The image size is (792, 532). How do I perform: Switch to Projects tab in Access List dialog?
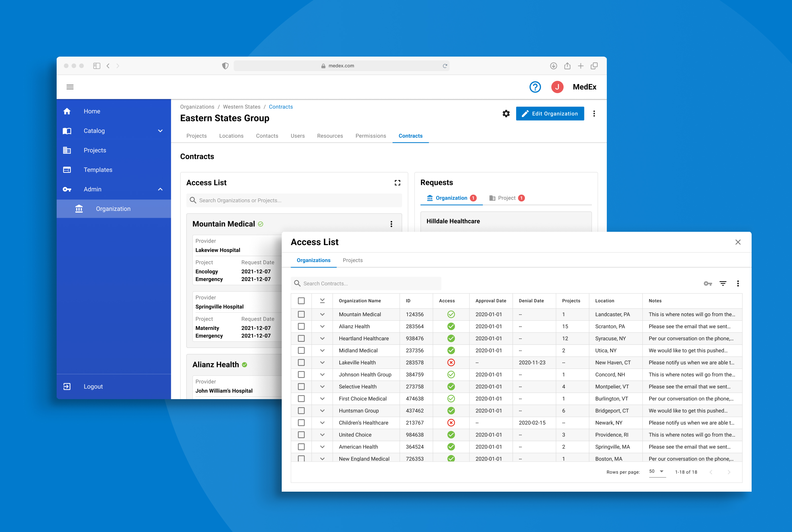pos(352,260)
